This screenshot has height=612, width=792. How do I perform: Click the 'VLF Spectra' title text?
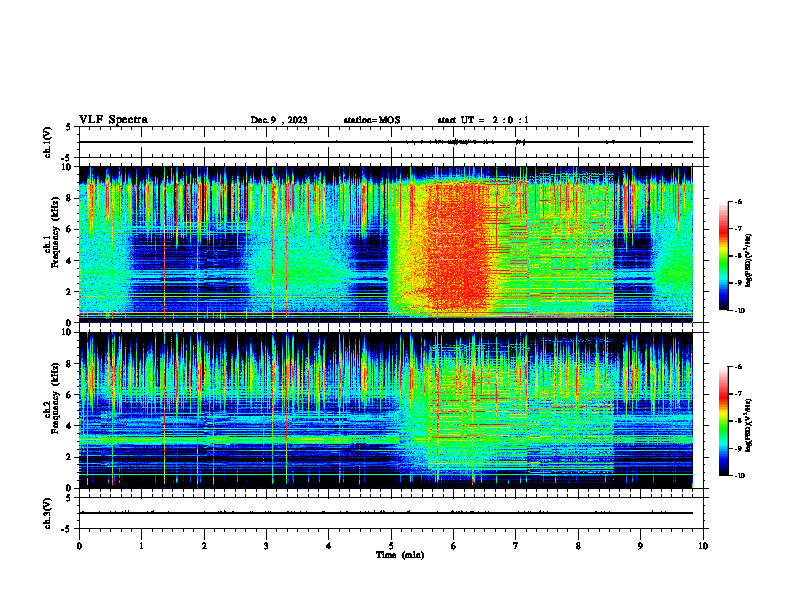(113, 120)
